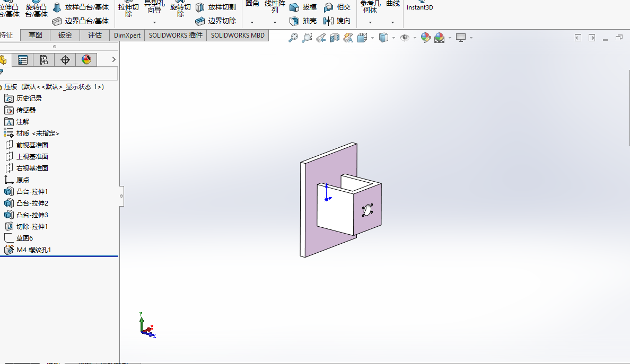The height and width of the screenshot is (364, 630).
Task: Switch to the SOLIDWORKS 插件 tab
Action: pos(176,35)
